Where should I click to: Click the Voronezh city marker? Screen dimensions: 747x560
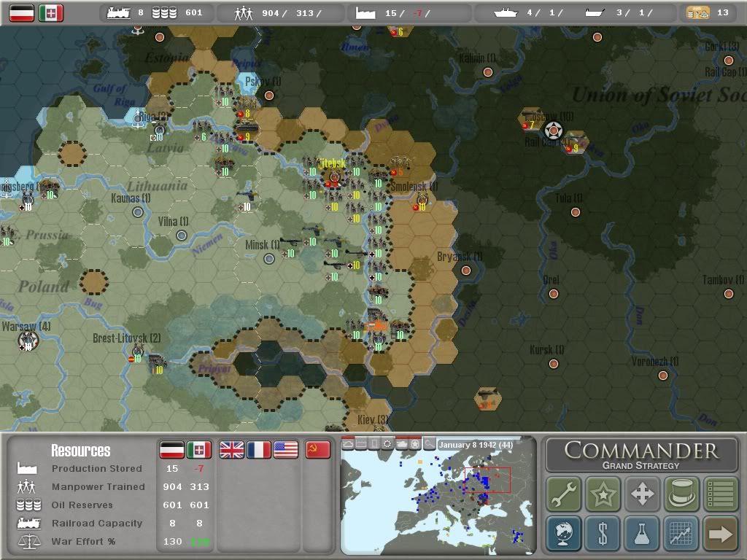(x=662, y=376)
